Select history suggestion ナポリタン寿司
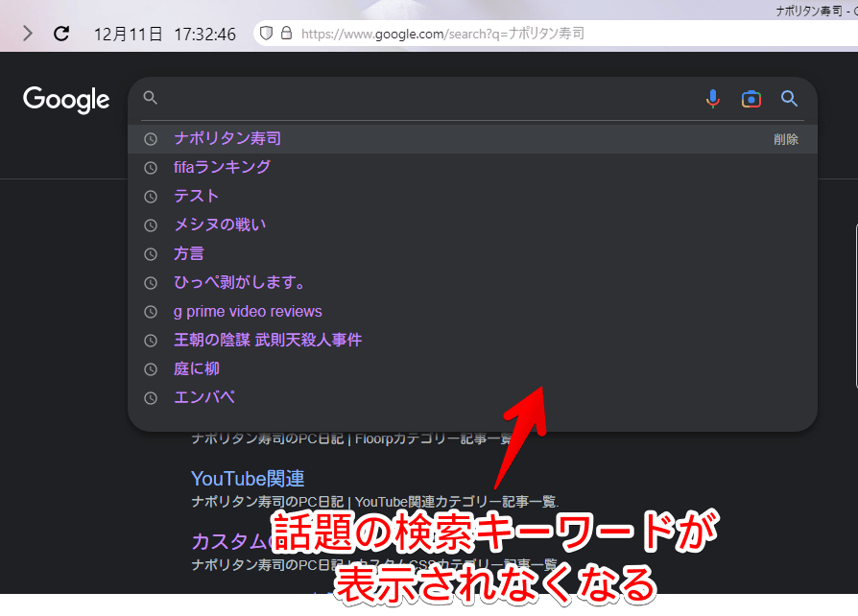858x616 pixels. (x=473, y=139)
